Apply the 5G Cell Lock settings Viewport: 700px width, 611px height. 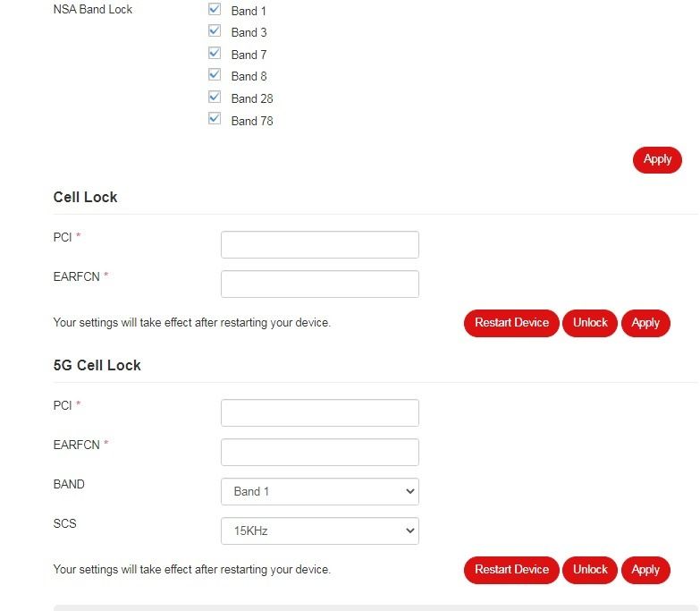[645, 570]
